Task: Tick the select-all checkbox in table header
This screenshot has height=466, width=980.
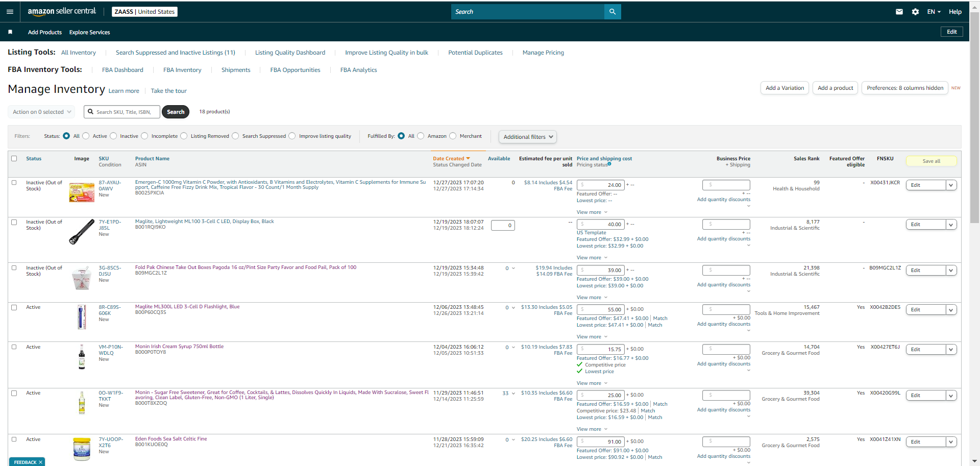Action: point(14,159)
